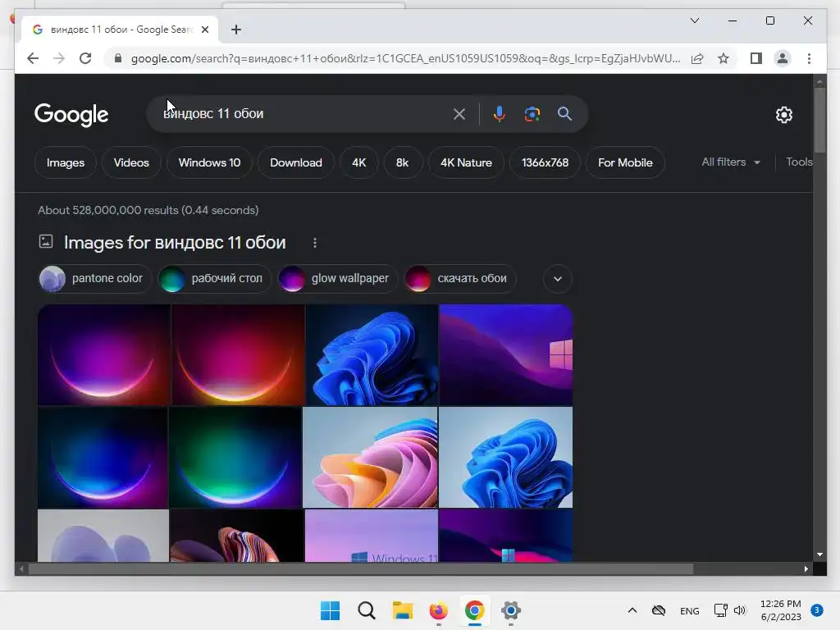Open the pink-orange bloom wallpaper thumbnail
840x630 pixels.
point(370,457)
